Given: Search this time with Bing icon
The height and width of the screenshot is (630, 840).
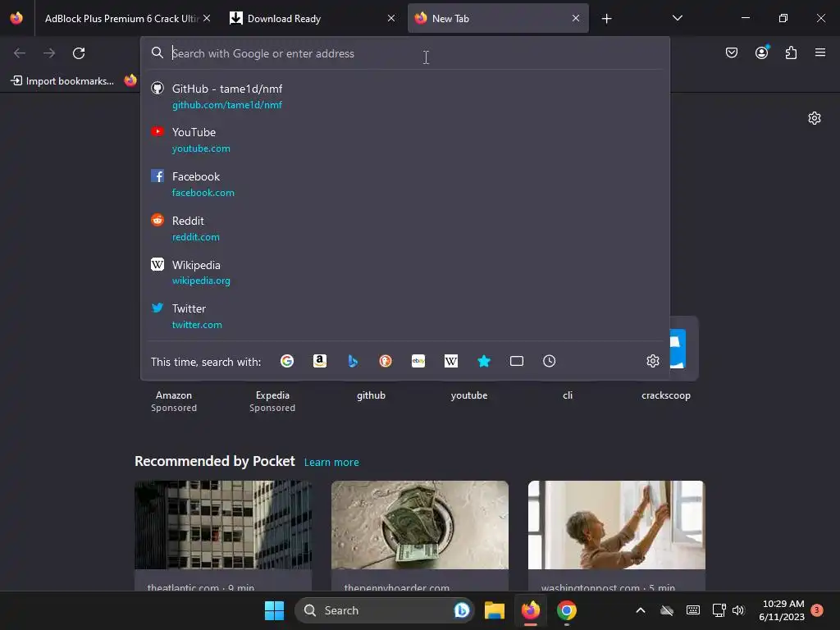Looking at the screenshot, I should (x=353, y=361).
